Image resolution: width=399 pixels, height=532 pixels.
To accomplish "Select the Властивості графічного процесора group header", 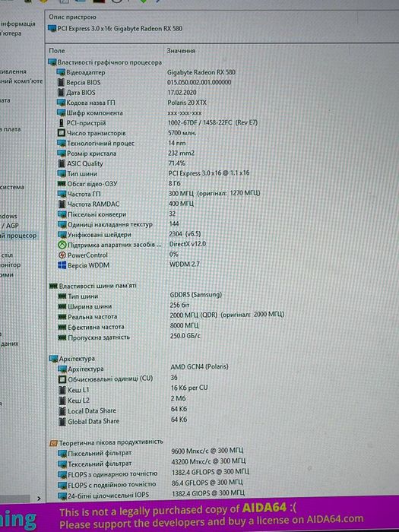I will point(105,62).
